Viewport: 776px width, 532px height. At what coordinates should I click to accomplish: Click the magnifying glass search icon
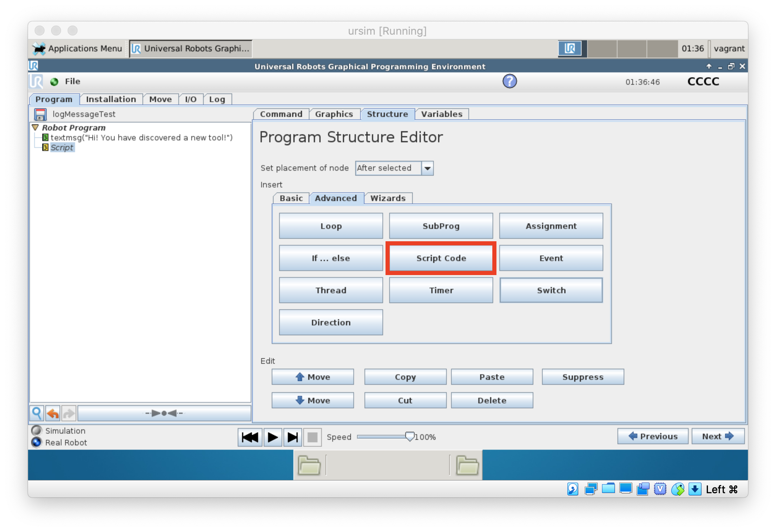37,413
